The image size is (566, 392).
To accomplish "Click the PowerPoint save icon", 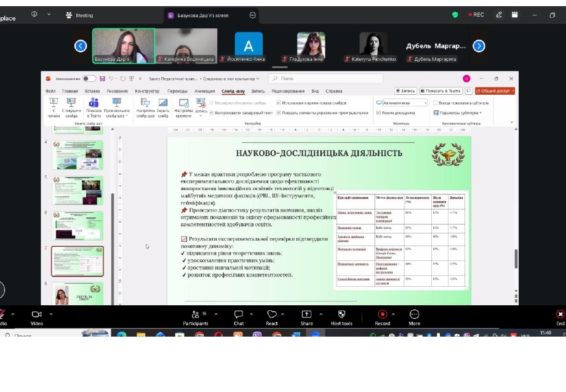I will point(103,78).
